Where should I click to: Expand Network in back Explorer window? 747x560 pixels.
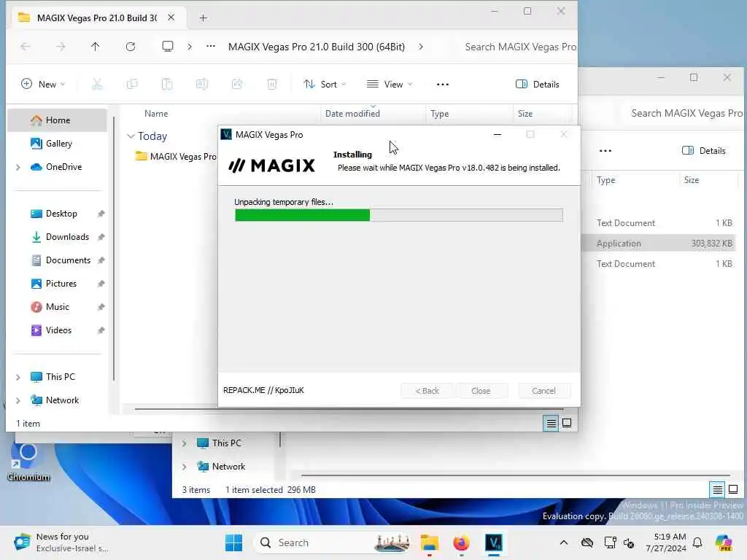[x=184, y=467]
